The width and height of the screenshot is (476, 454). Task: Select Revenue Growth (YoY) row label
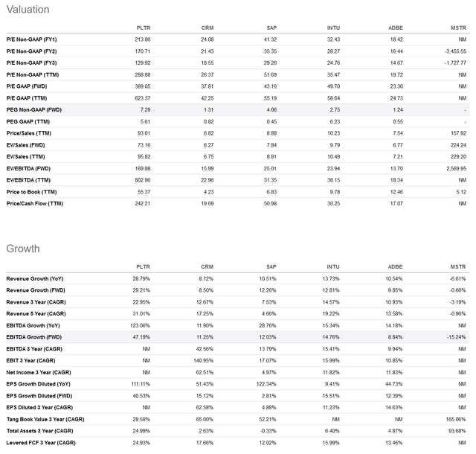point(35,278)
